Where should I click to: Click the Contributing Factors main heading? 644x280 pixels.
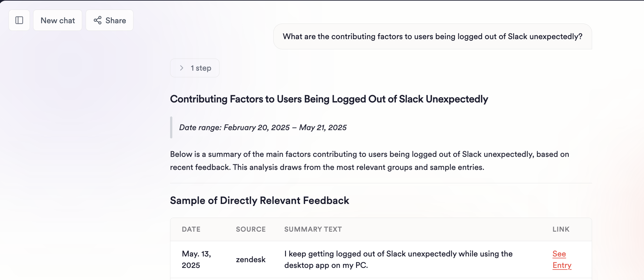coord(329,99)
